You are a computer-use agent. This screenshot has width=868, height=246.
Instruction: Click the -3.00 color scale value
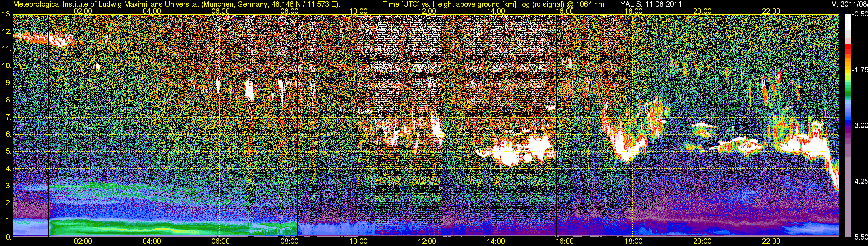point(860,126)
